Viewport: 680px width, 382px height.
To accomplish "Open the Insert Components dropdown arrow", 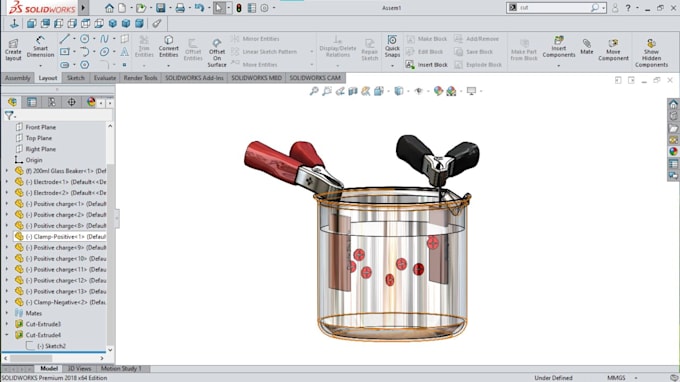I will click(x=559, y=65).
